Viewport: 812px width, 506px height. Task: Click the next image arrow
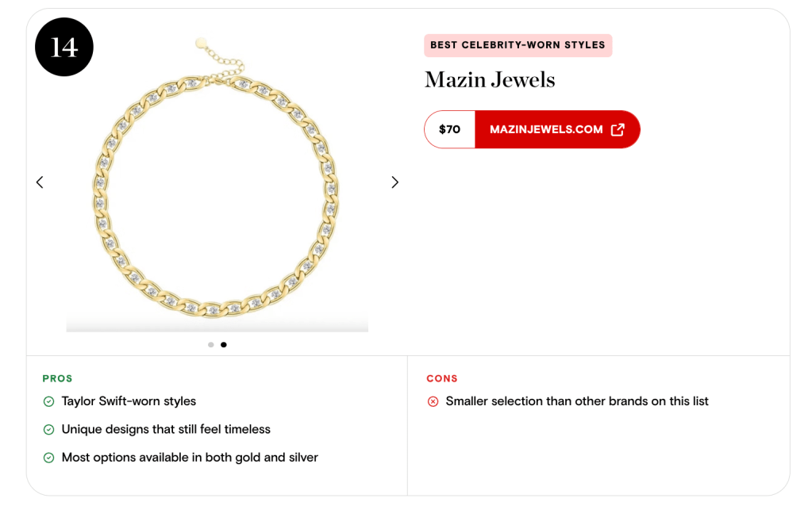tap(394, 182)
